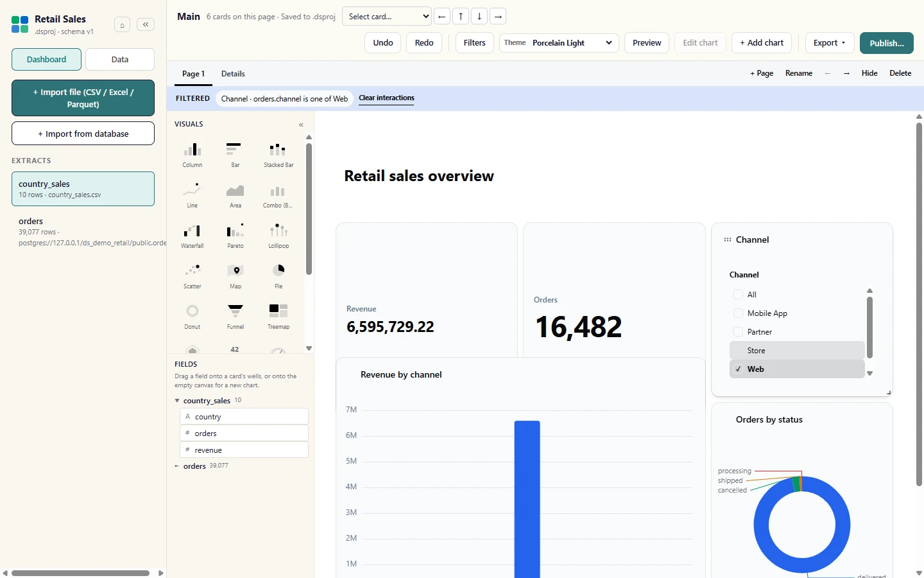Open the Theme Porcelain Light dropdown

tap(559, 43)
